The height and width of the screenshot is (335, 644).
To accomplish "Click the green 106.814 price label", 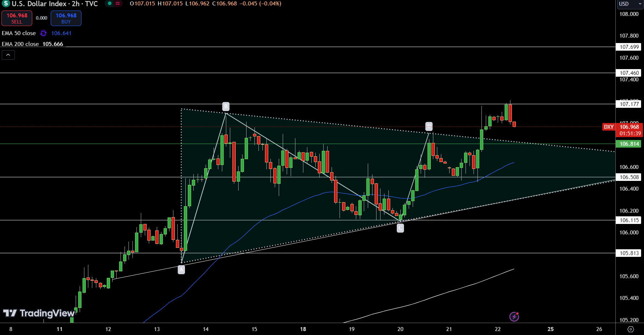I will 629,144.
